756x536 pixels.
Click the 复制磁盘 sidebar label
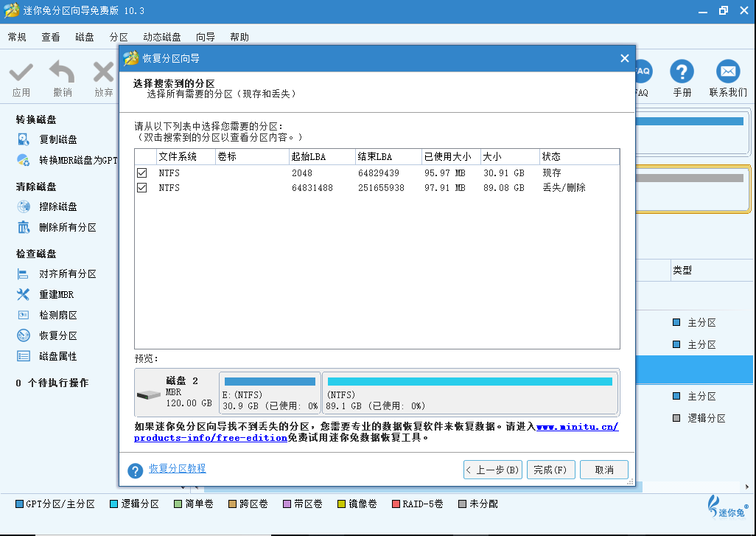(x=58, y=139)
